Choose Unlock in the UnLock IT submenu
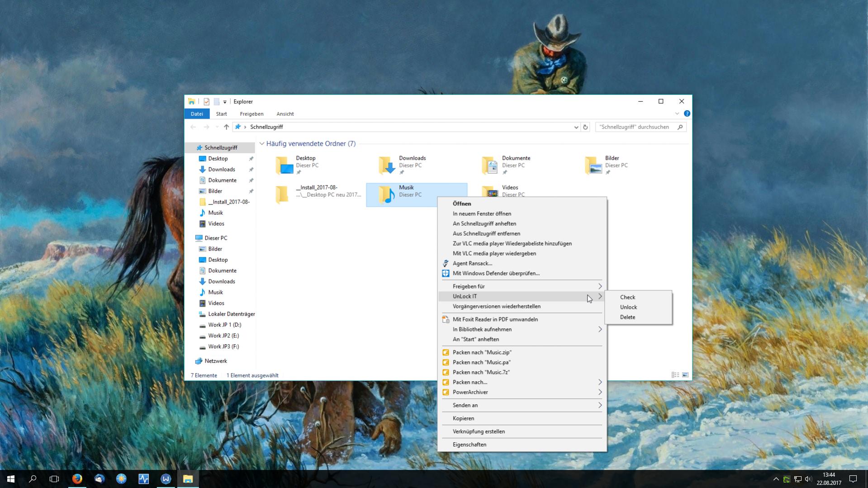The height and width of the screenshot is (488, 868). [638, 307]
